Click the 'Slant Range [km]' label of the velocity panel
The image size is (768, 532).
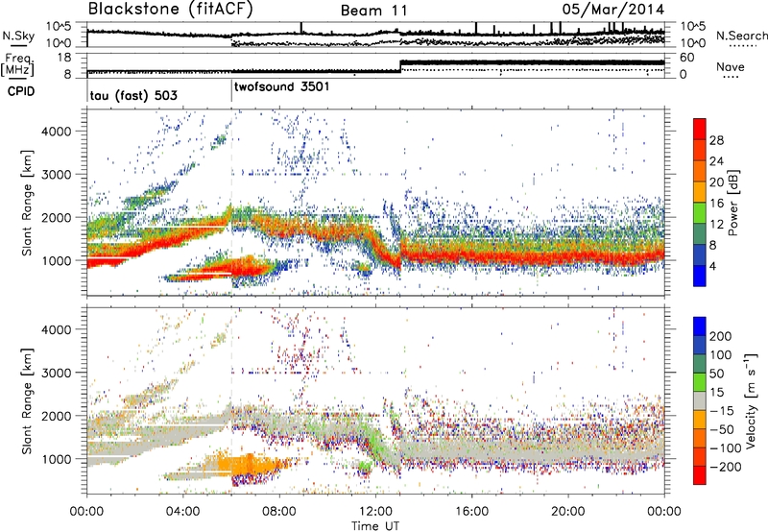[x=27, y=400]
